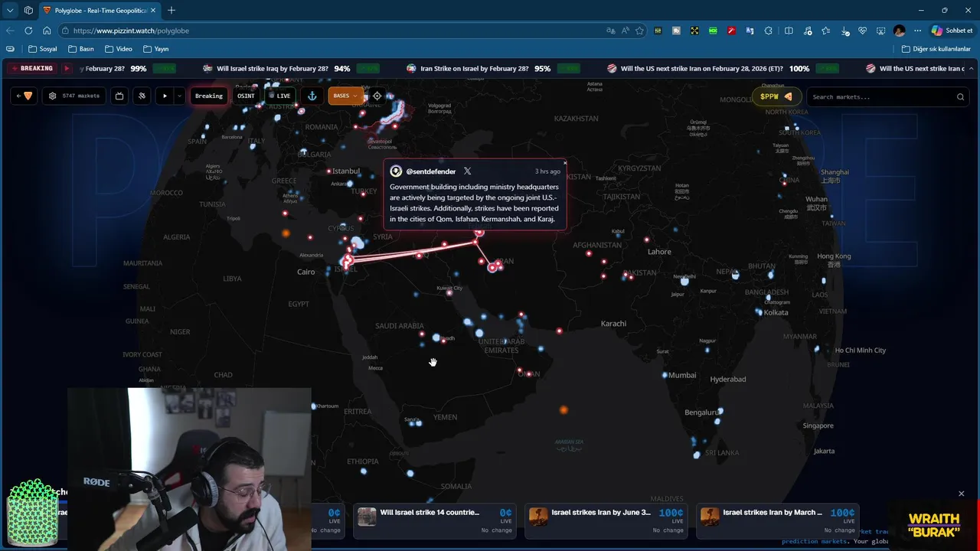
Task: Click the translate page icon in address bar
Action: 610,31
